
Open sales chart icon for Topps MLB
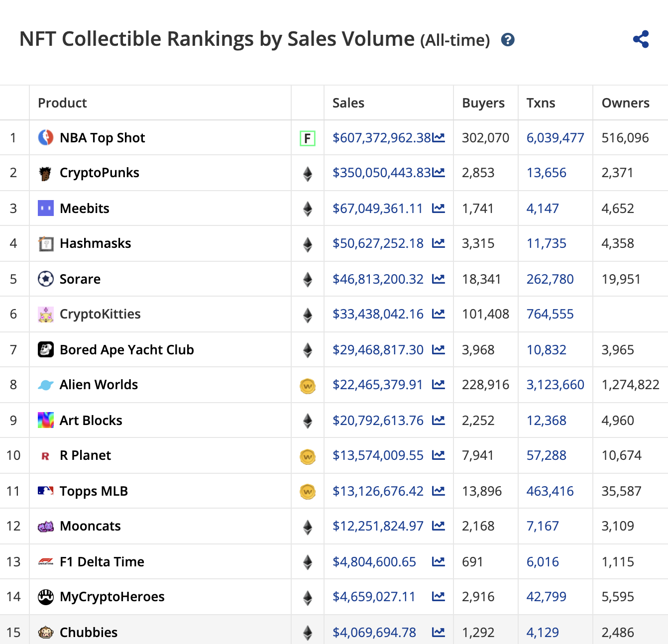coord(439,491)
